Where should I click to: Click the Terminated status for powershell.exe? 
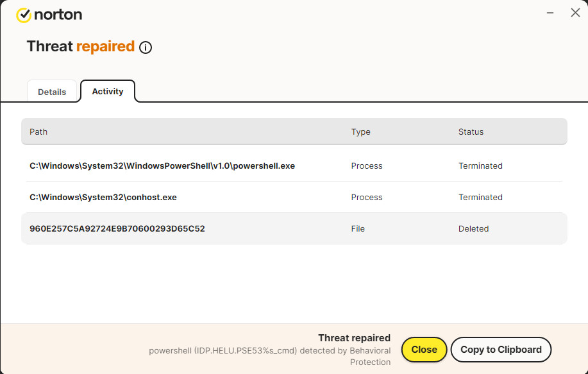pos(480,166)
